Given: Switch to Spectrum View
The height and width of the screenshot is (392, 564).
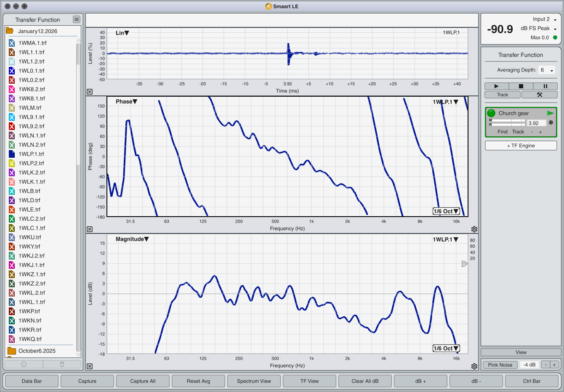Looking at the screenshot, I should click(x=254, y=381).
